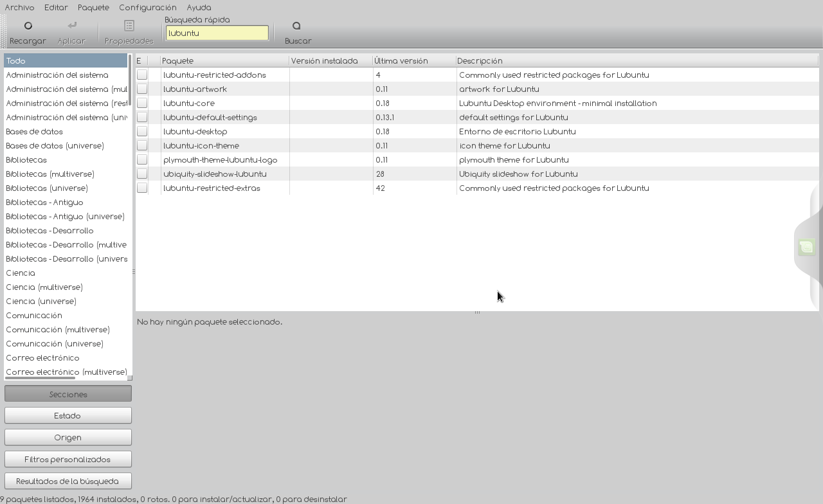823x504 pixels.
Task: Open the Archivo menu
Action: [20, 8]
